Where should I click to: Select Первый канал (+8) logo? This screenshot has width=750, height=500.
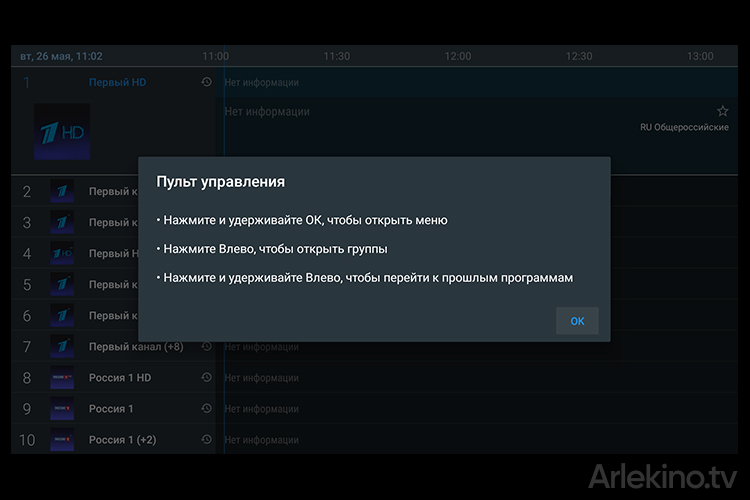tap(62, 346)
